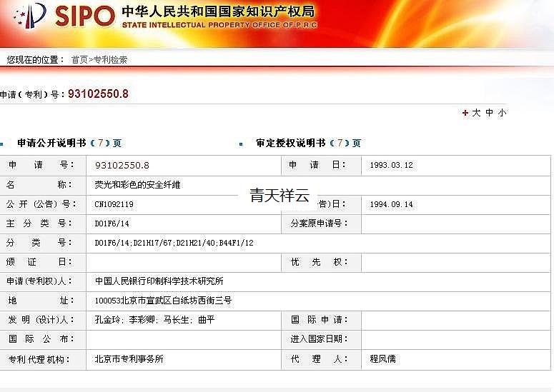Click the 国际公布 field label

(41, 339)
